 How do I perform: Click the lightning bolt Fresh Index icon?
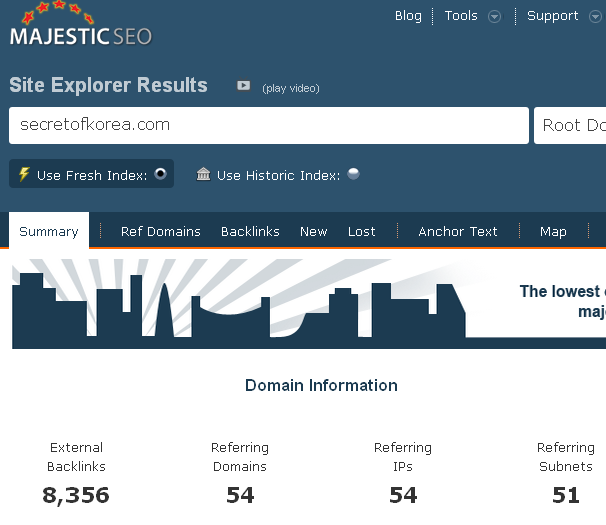pos(24,174)
